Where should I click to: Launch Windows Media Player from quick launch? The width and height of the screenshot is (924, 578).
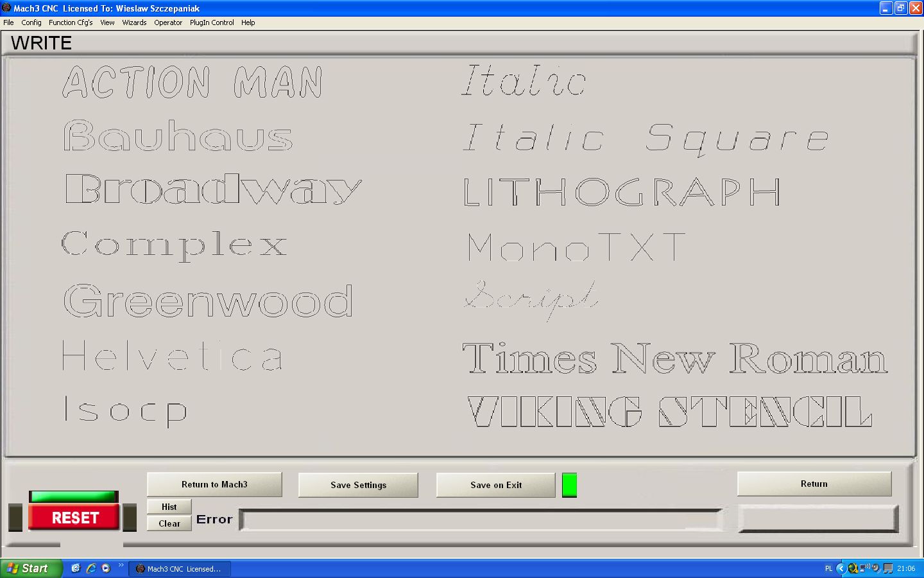[x=106, y=568]
